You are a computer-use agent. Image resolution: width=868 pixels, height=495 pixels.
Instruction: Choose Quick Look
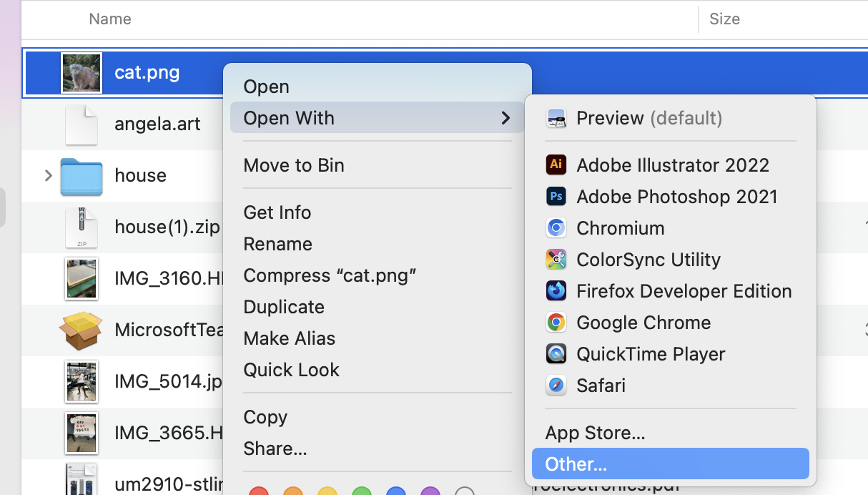378,370
